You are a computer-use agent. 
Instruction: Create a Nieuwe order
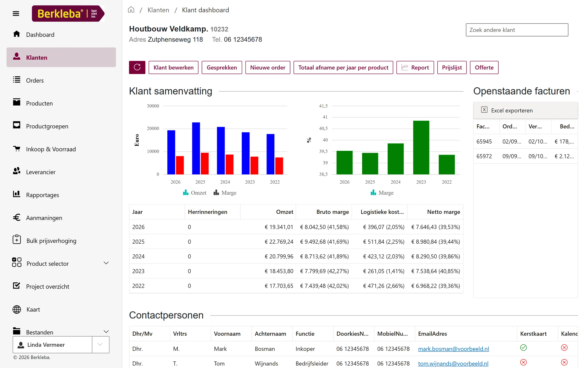(268, 67)
